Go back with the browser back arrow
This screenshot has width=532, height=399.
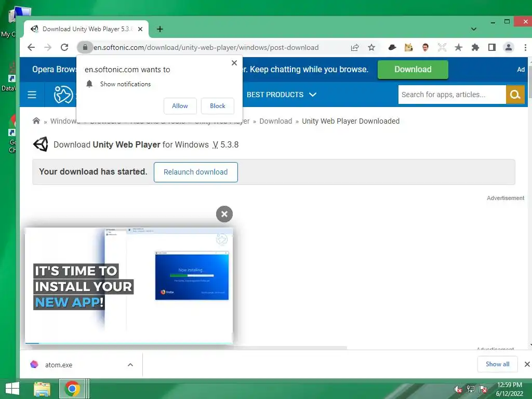pyautogui.click(x=31, y=47)
